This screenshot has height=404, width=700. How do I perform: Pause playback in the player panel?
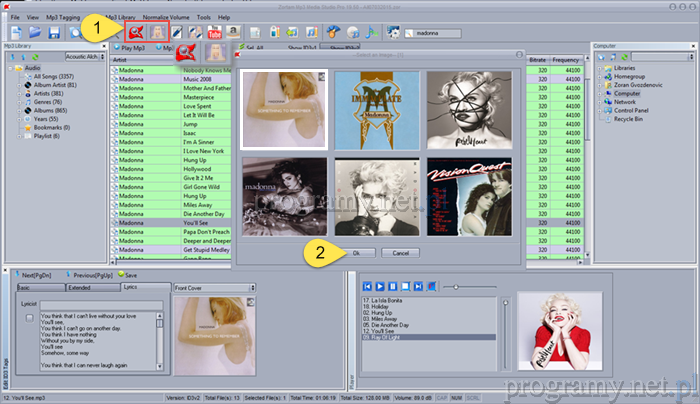point(392,287)
